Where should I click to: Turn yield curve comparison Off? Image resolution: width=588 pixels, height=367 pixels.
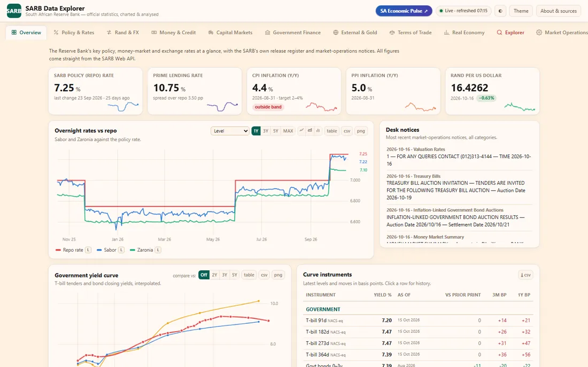(204, 275)
